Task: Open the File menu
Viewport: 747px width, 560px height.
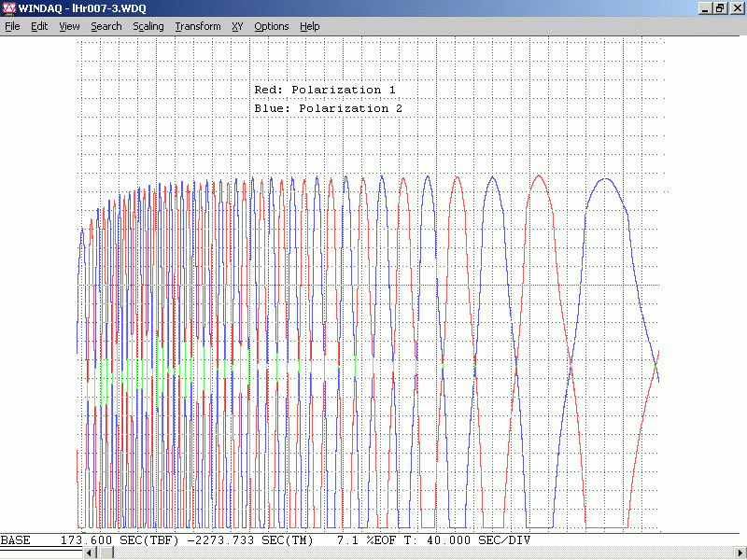Action: pos(12,26)
